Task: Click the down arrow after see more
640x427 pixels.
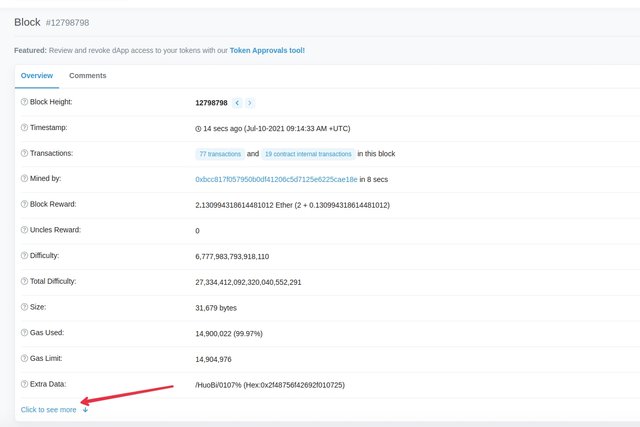Action: 85,409
